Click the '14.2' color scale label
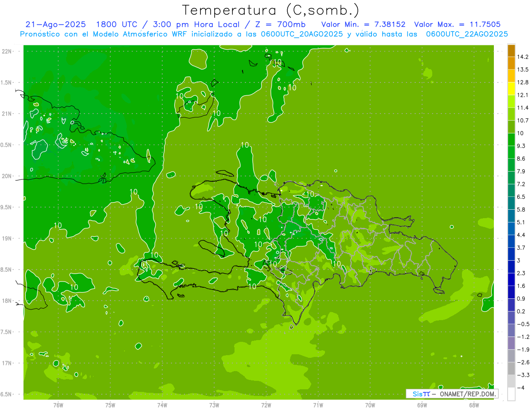 pyautogui.click(x=523, y=57)
